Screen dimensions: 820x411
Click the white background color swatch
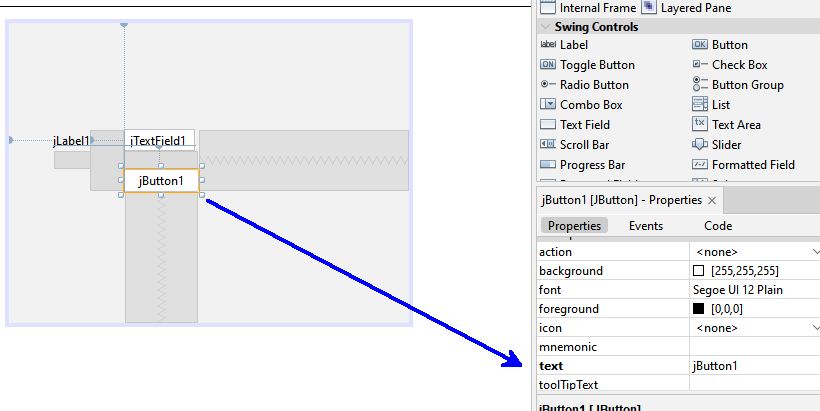(x=698, y=271)
